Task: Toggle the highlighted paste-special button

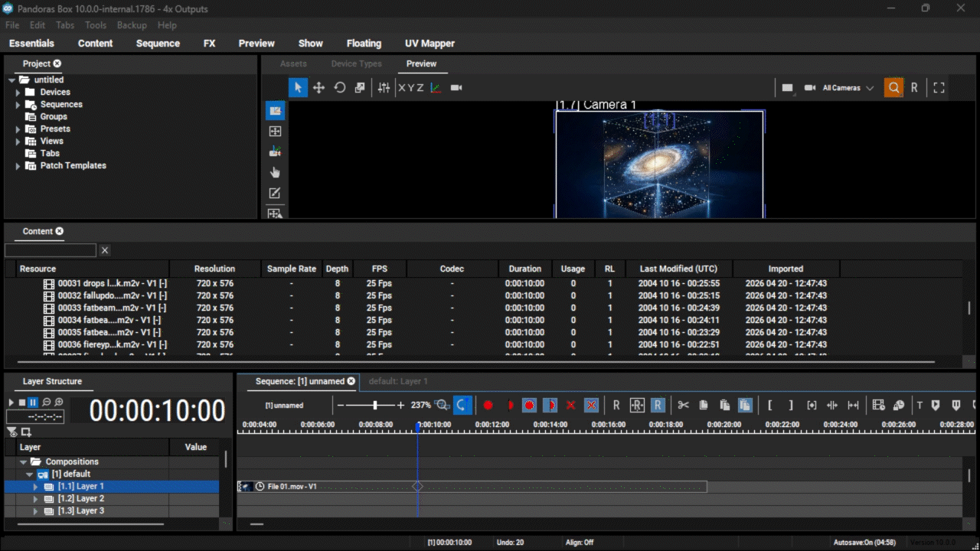Action: point(745,406)
